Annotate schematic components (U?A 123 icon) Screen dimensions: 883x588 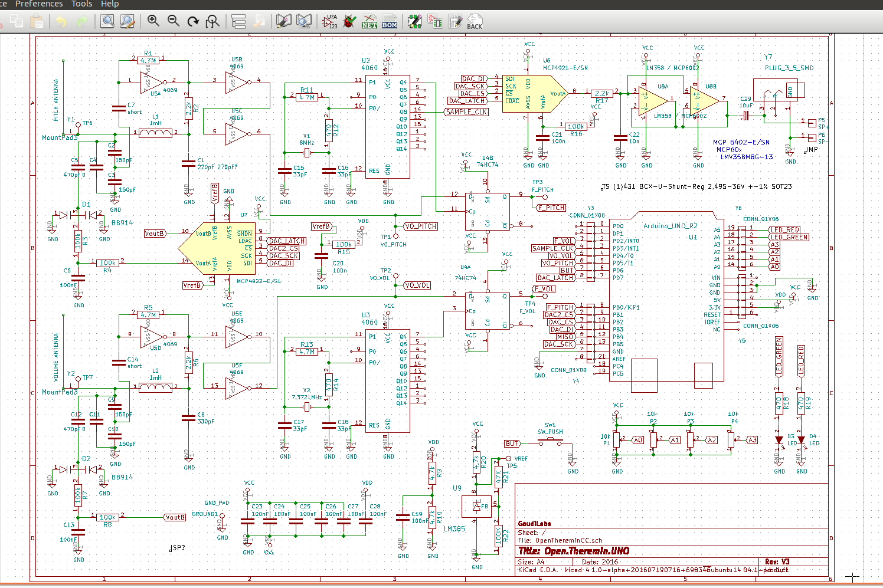click(x=330, y=22)
